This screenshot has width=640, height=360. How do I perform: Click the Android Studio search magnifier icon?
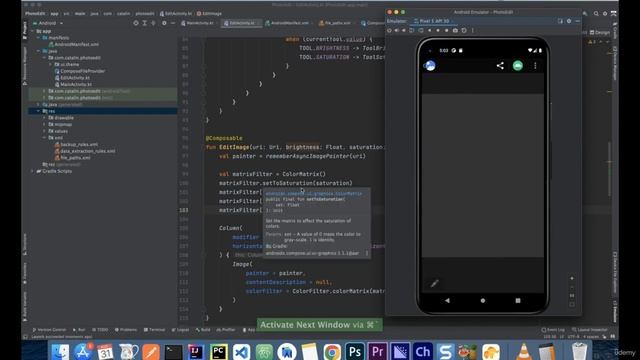click(x=596, y=13)
